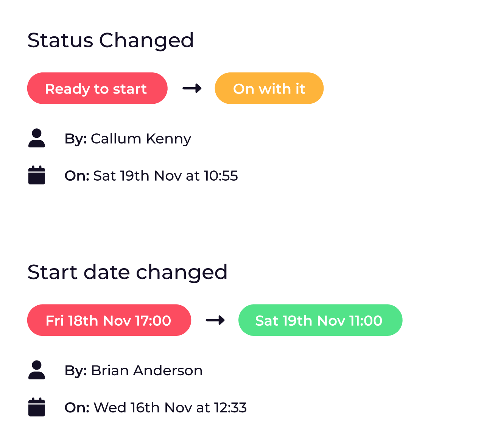Click the person icon beside Brian Anderson
492x448 pixels.
click(37, 370)
